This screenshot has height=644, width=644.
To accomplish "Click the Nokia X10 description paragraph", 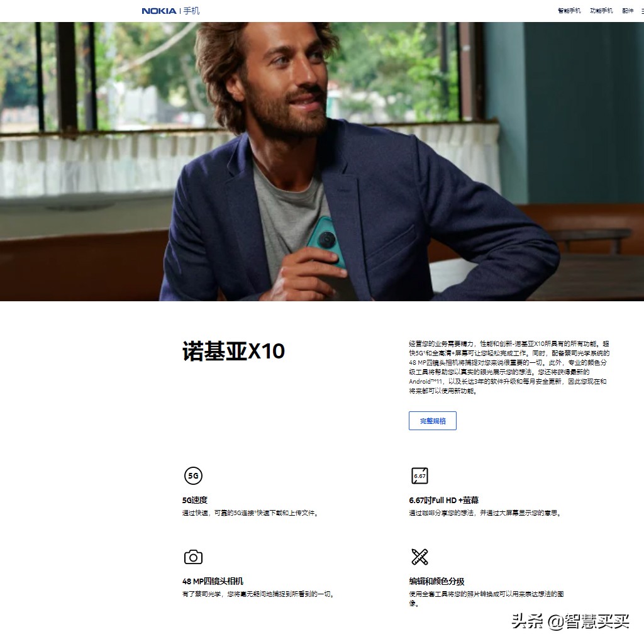I will [x=509, y=367].
